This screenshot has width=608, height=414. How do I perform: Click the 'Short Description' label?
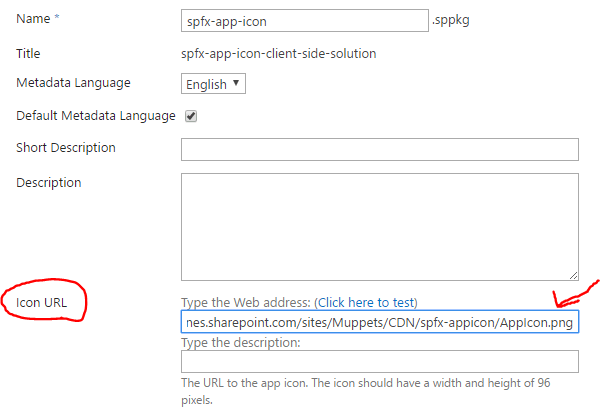tap(66, 148)
